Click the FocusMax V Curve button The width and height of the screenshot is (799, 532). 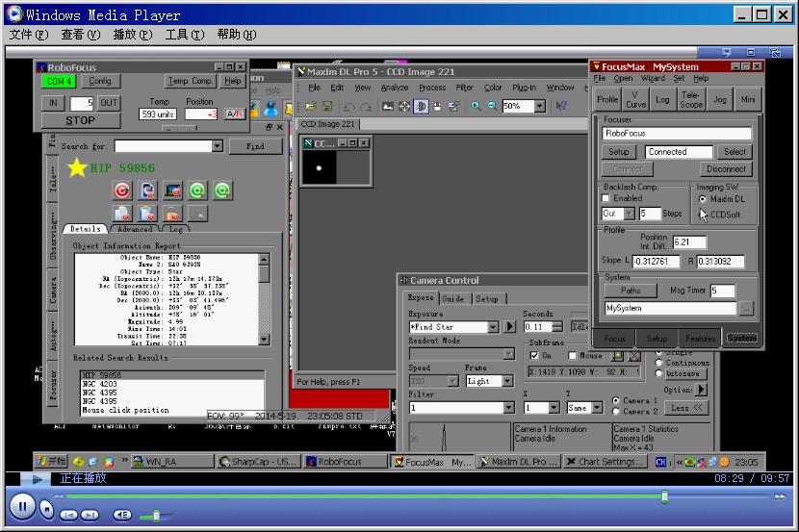[x=635, y=99]
